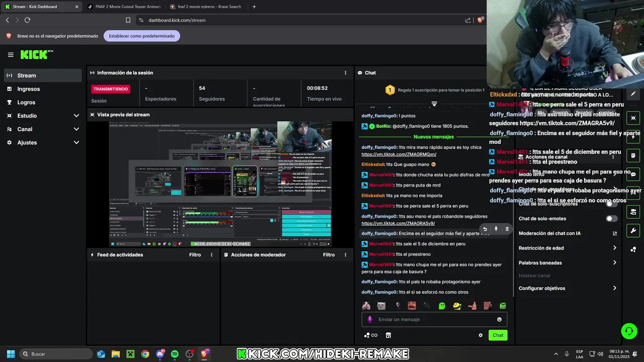This screenshot has height=362, width=644.
Task: Open the chat shop icon
Action: pos(388,335)
